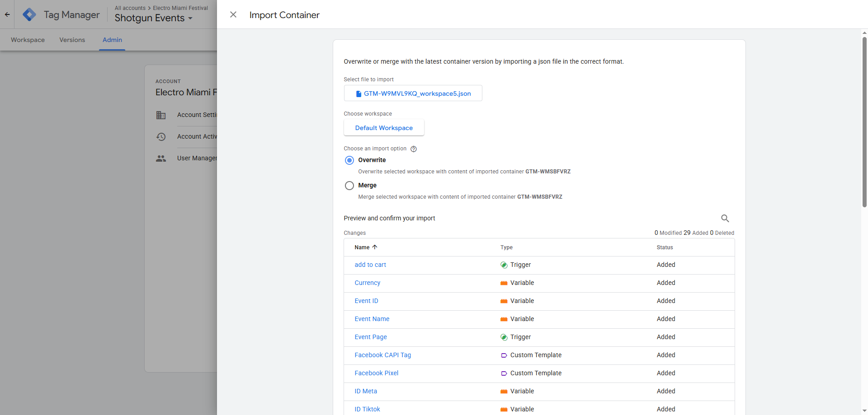The image size is (868, 415).
Task: Click the Default Workspace chooser button
Action: [384, 128]
